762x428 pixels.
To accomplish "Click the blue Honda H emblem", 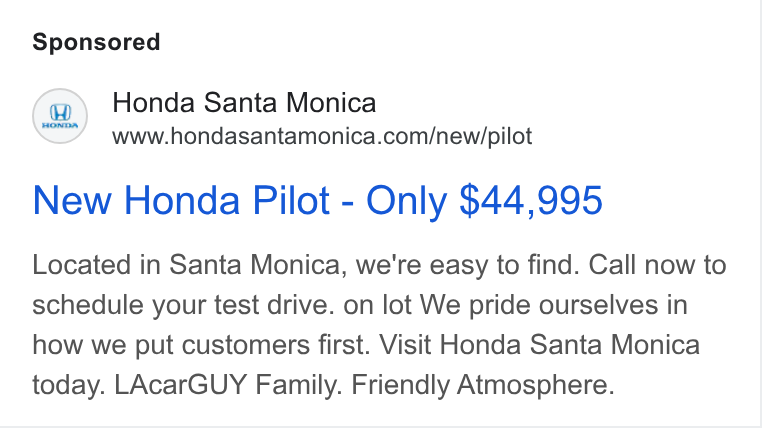I will [60, 113].
